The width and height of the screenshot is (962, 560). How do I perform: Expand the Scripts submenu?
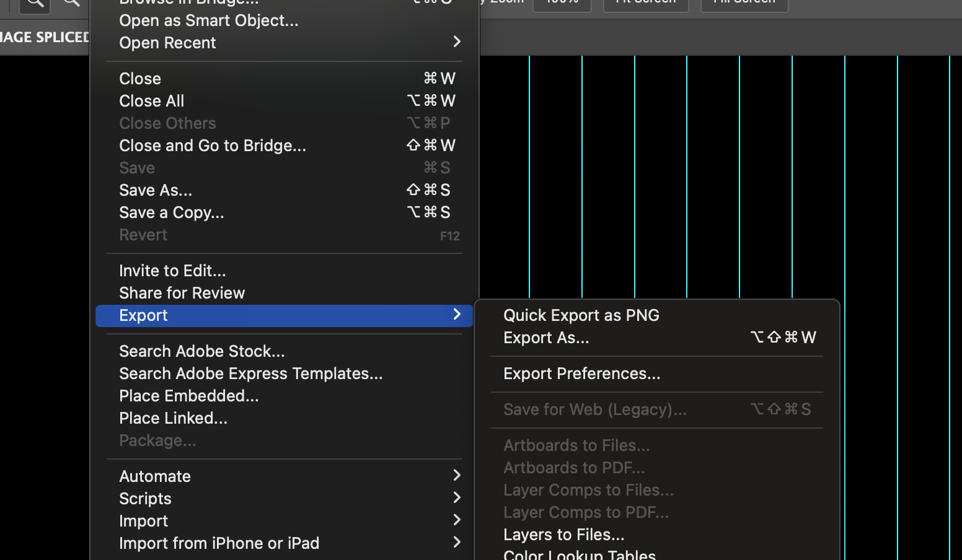(145, 498)
